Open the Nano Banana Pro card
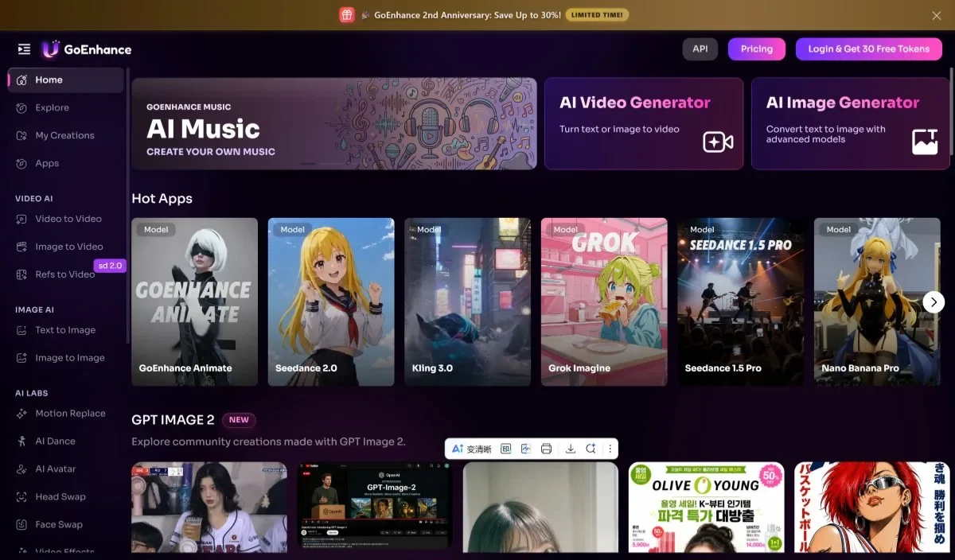The width and height of the screenshot is (955, 560). (x=877, y=302)
